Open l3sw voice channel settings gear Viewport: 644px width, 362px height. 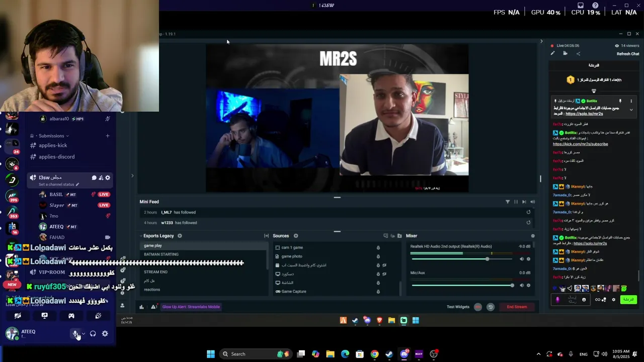(x=108, y=177)
